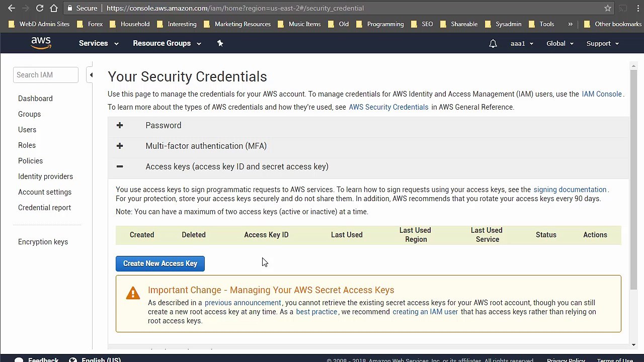Screen dimensions: 644x362
Task: Open Credential report in the sidebar
Action: click(44, 208)
